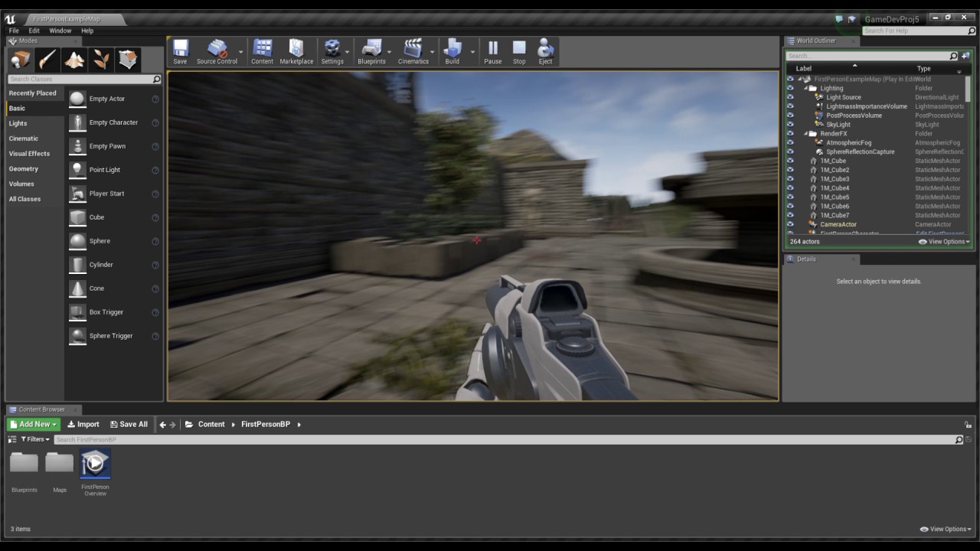Image resolution: width=980 pixels, height=551 pixels.
Task: Open World Outliner View Options
Action: 945,242
